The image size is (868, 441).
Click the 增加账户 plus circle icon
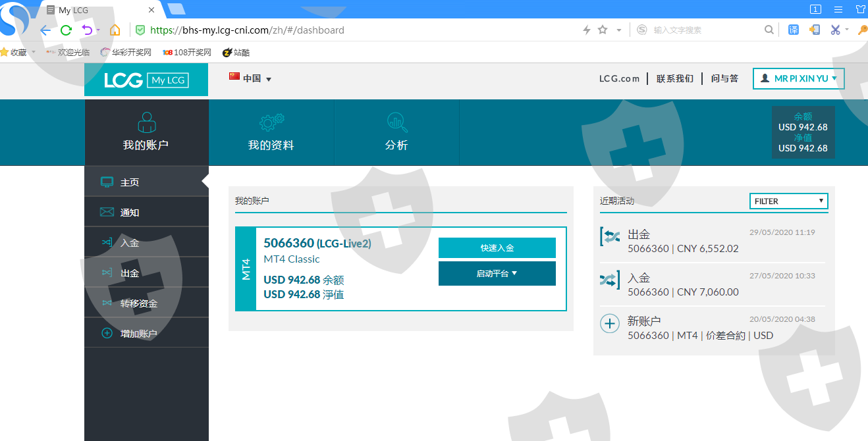[107, 333]
